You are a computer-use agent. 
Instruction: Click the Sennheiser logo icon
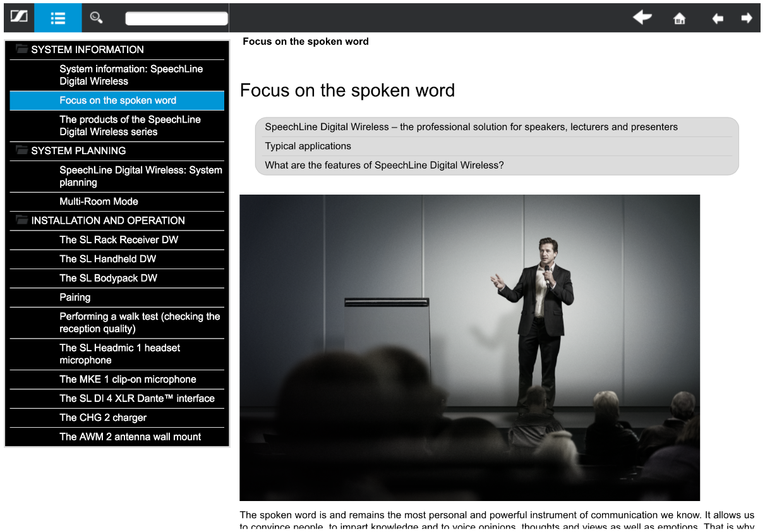click(19, 18)
